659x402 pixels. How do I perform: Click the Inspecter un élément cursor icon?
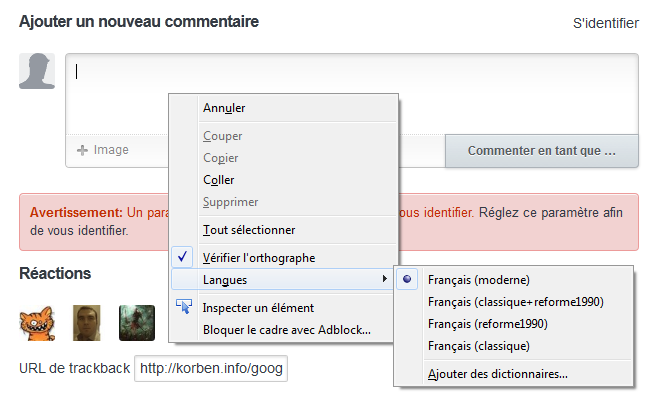(x=183, y=308)
